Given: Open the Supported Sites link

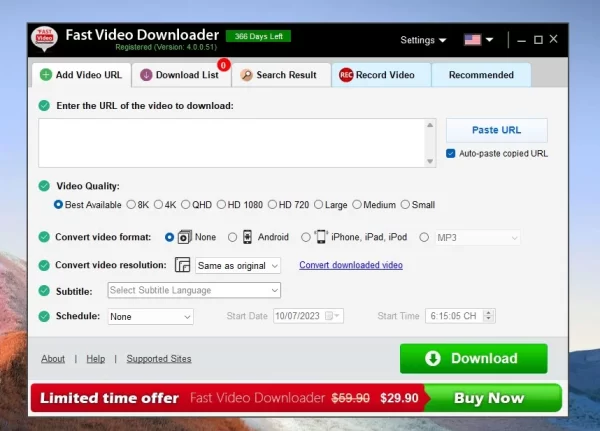Looking at the screenshot, I should (159, 359).
